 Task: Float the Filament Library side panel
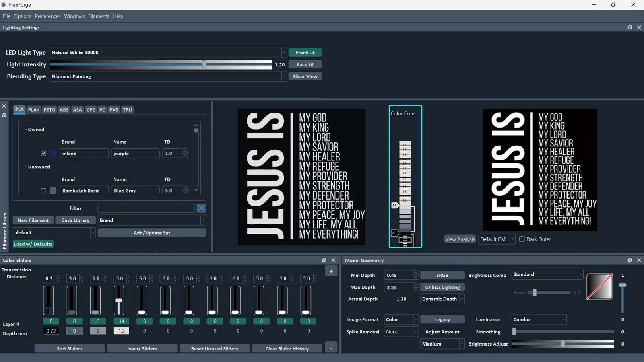tap(4, 115)
